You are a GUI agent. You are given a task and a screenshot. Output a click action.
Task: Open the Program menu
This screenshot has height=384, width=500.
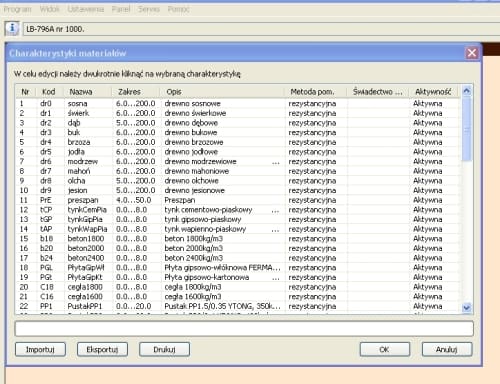17,9
